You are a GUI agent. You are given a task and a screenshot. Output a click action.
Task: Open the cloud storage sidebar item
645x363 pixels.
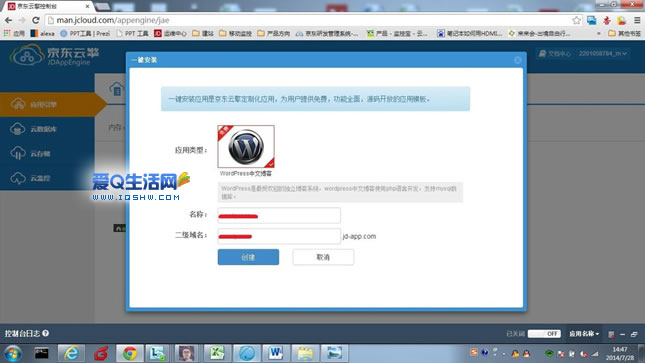pos(47,154)
